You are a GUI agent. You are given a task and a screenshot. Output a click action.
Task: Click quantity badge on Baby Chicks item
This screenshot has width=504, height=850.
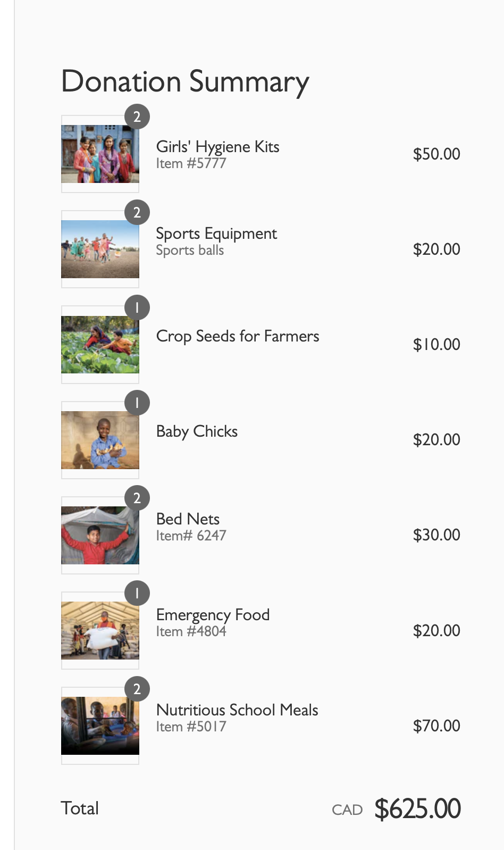tap(137, 403)
